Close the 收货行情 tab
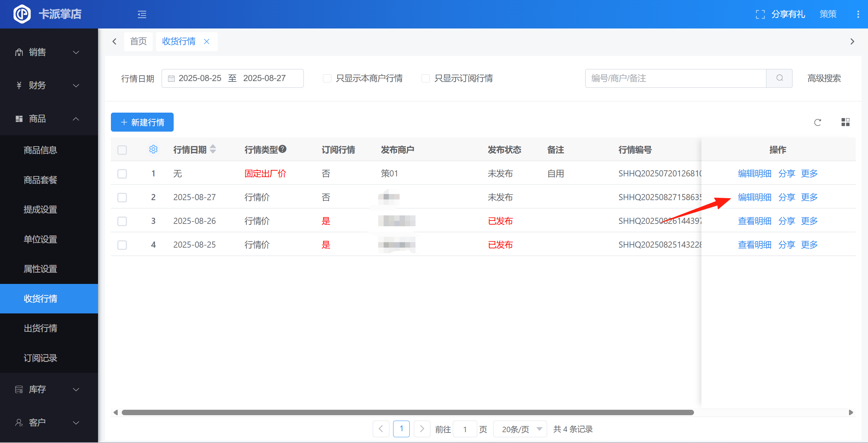868x443 pixels. click(x=207, y=41)
